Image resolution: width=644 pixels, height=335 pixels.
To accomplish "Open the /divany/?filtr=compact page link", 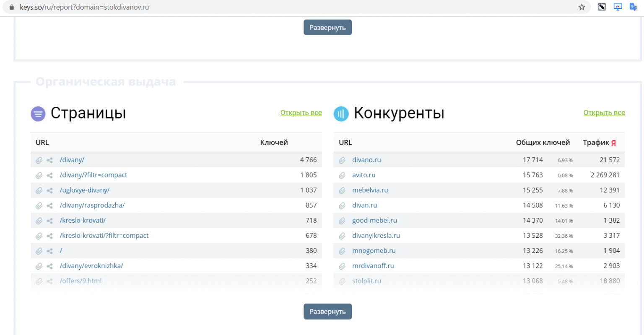I will tap(93, 175).
